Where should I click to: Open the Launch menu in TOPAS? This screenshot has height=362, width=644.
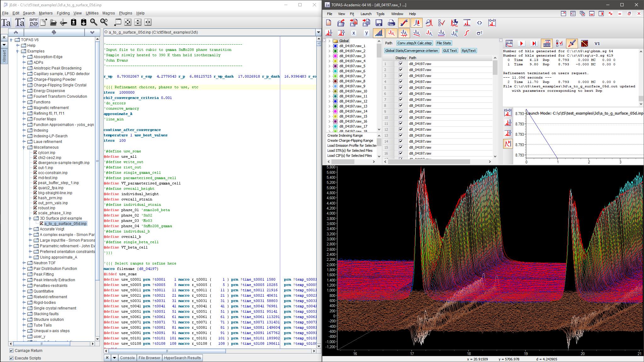[x=366, y=14]
